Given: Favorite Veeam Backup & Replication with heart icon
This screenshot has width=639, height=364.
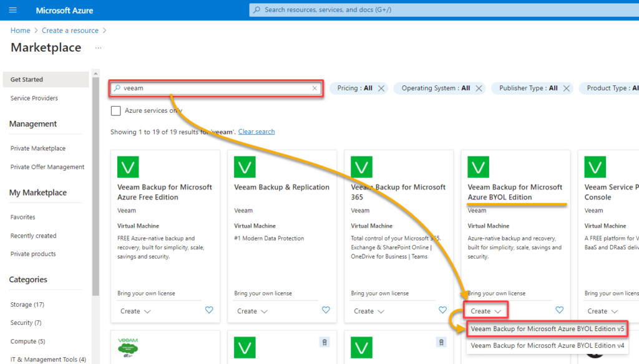Looking at the screenshot, I should [326, 310].
